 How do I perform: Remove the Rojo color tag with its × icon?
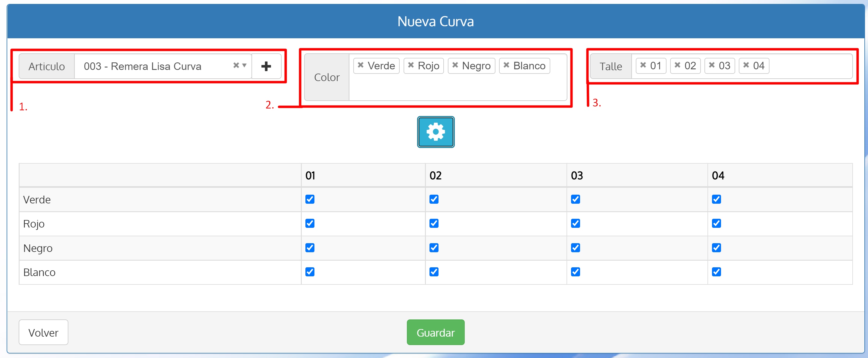click(x=411, y=65)
